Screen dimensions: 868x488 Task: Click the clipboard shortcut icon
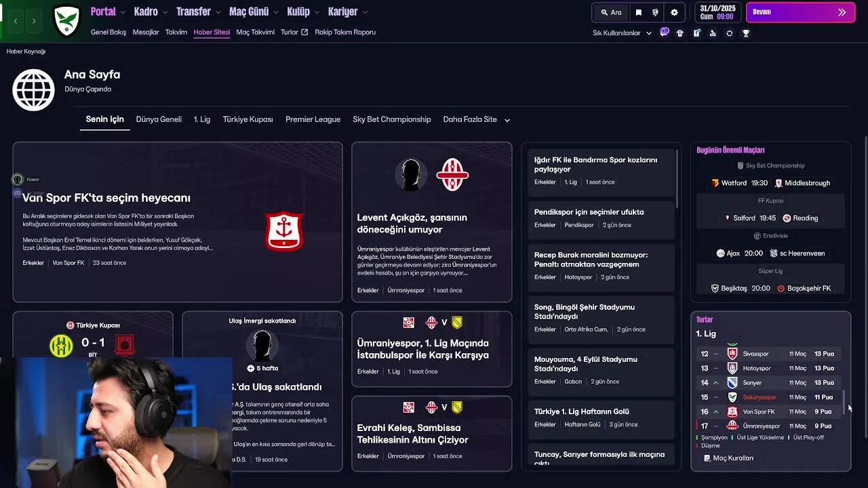(696, 33)
